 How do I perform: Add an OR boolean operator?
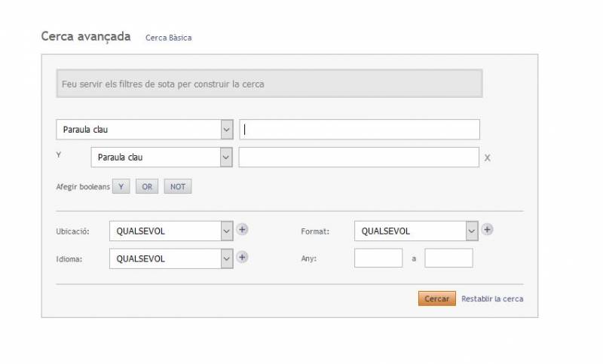pos(147,187)
